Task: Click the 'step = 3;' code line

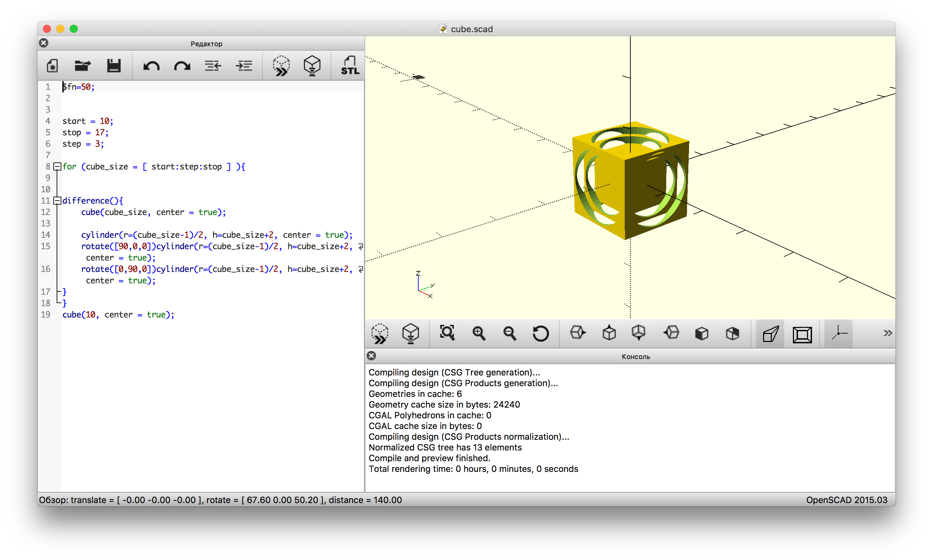Action: pyautogui.click(x=83, y=144)
